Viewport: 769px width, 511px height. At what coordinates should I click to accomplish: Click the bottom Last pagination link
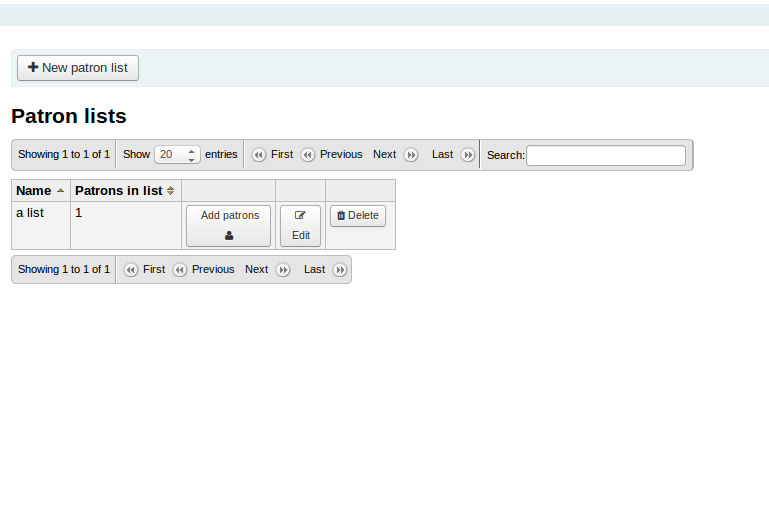[314, 270]
